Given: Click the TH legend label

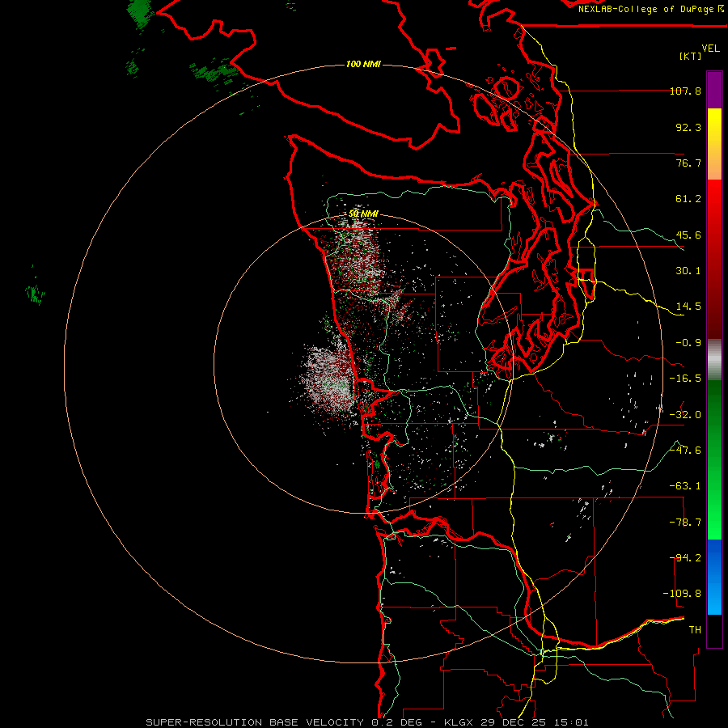Looking at the screenshot, I should 695,630.
